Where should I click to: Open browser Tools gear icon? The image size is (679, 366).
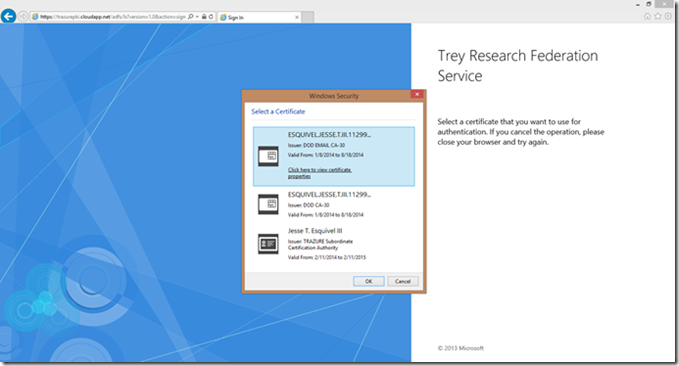coord(668,16)
